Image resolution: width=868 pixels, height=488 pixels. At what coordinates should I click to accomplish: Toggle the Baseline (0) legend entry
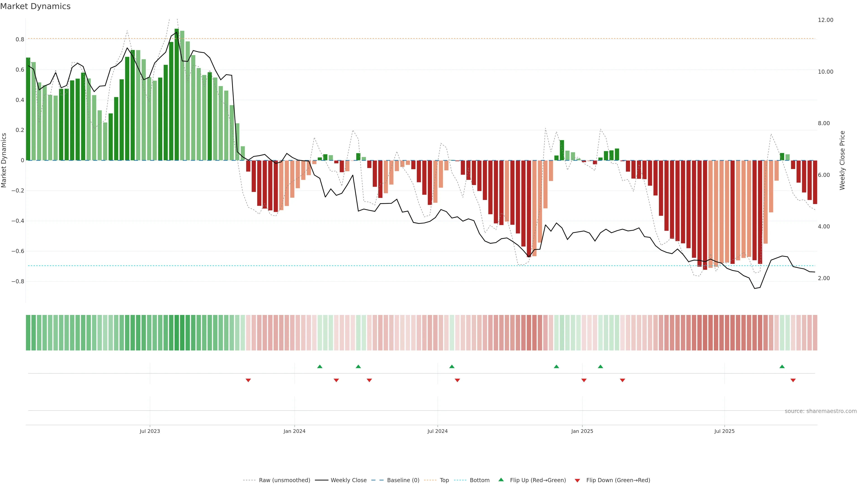(x=403, y=480)
